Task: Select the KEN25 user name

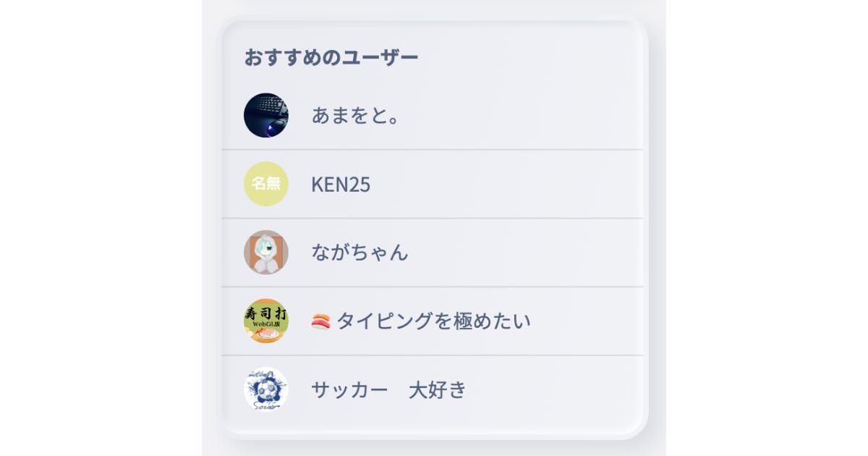Action: pos(341,185)
